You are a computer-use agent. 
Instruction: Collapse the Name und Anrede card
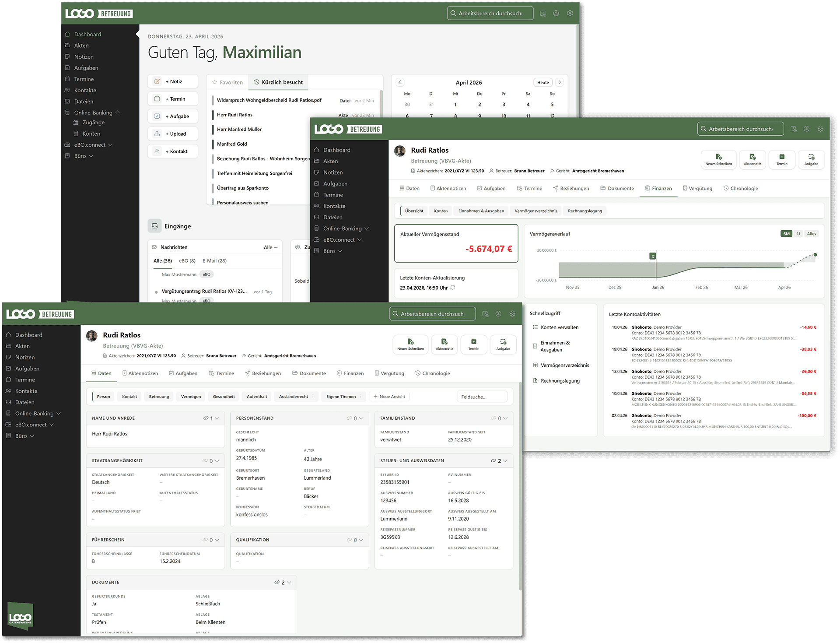(217, 418)
